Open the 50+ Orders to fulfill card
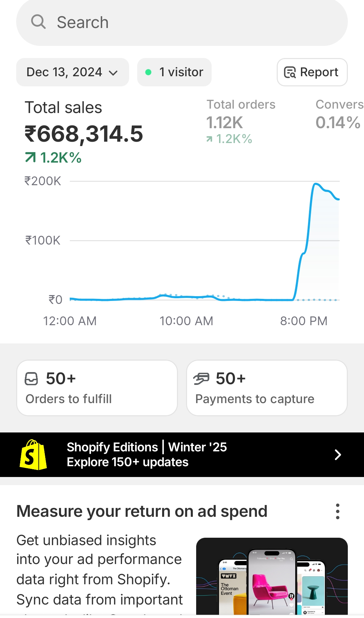Screen dimensions: 364x618 click(97, 388)
